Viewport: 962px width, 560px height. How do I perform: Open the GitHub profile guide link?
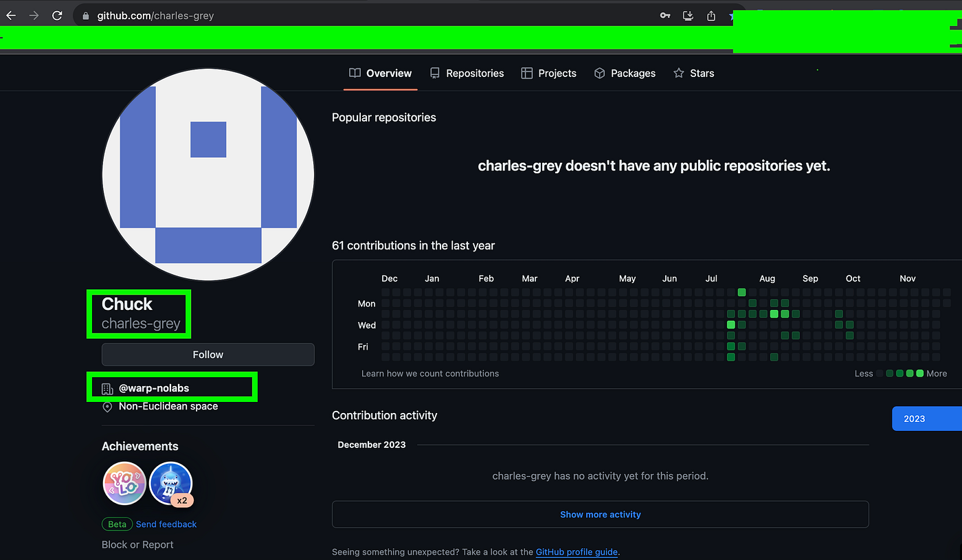pyautogui.click(x=577, y=552)
